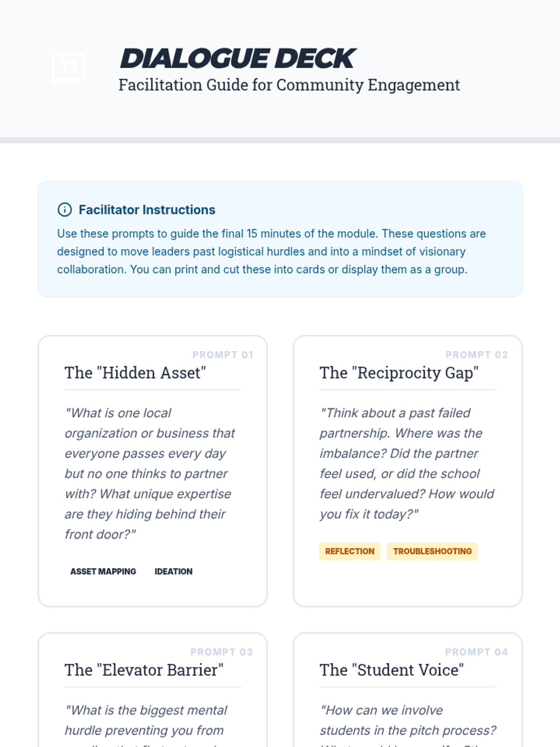560x747 pixels.
Task: Click the Prompt 01 label
Action: 223,355
